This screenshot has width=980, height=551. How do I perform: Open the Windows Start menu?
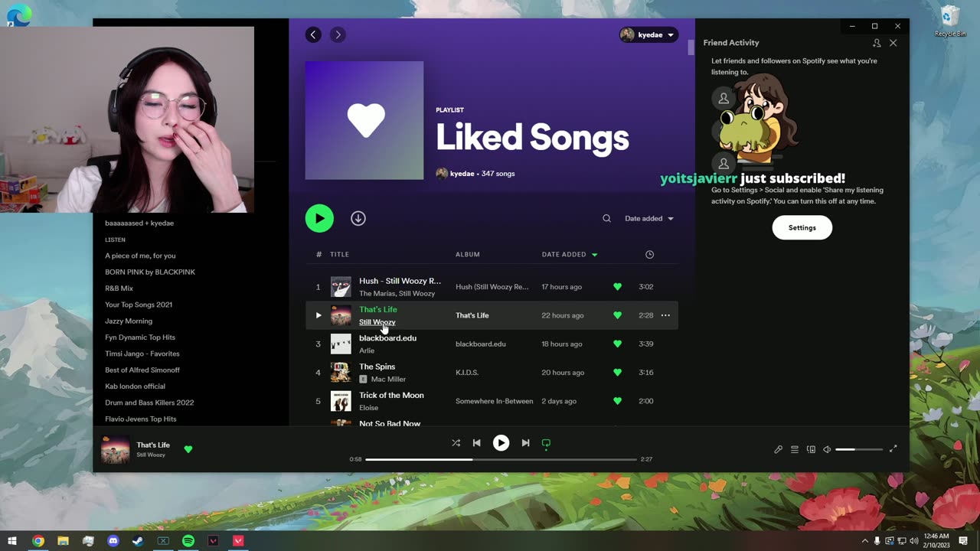[x=12, y=541]
